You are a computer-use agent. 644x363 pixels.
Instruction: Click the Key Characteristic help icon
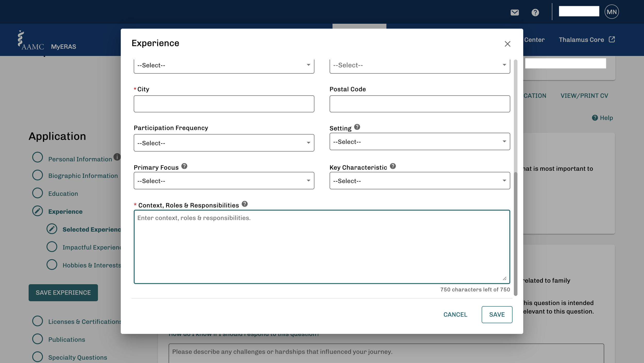tap(393, 166)
